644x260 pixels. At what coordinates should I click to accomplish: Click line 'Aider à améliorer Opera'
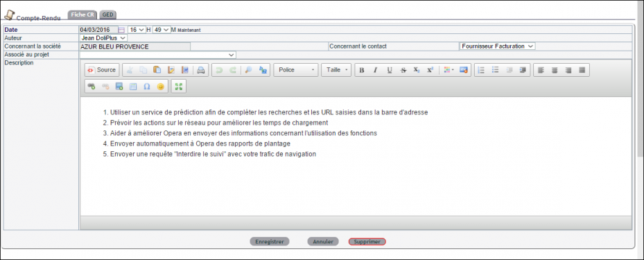pyautogui.click(x=243, y=133)
